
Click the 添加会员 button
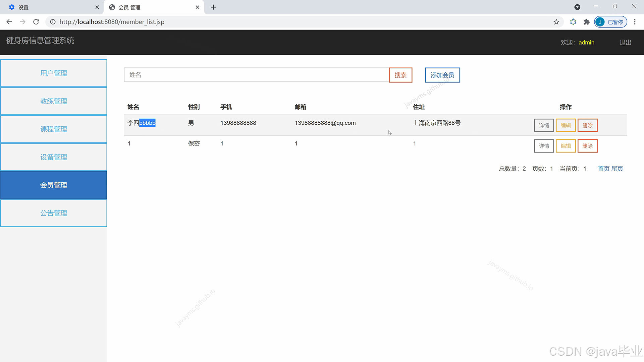442,75
